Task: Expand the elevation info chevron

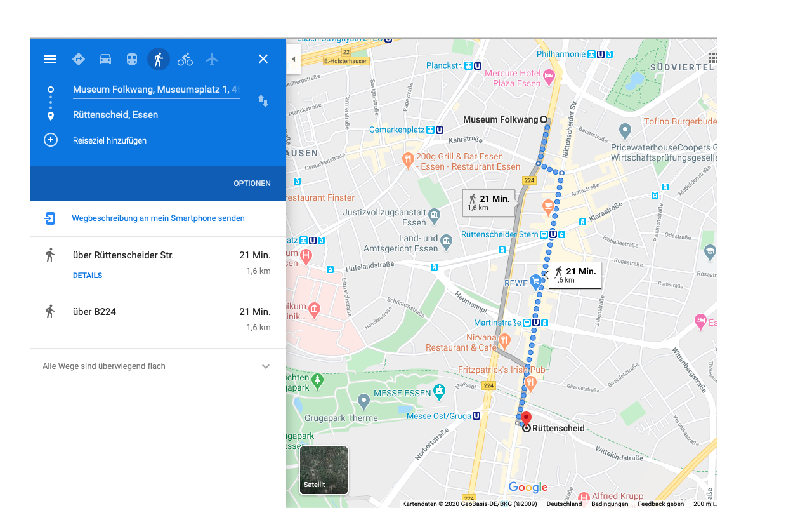Action: coord(266,366)
